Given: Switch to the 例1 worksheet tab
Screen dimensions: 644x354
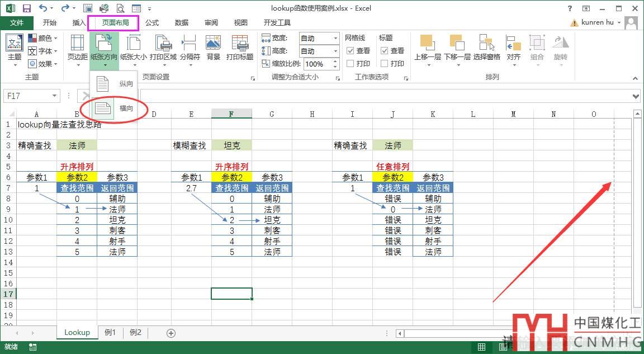Looking at the screenshot, I should 110,332.
